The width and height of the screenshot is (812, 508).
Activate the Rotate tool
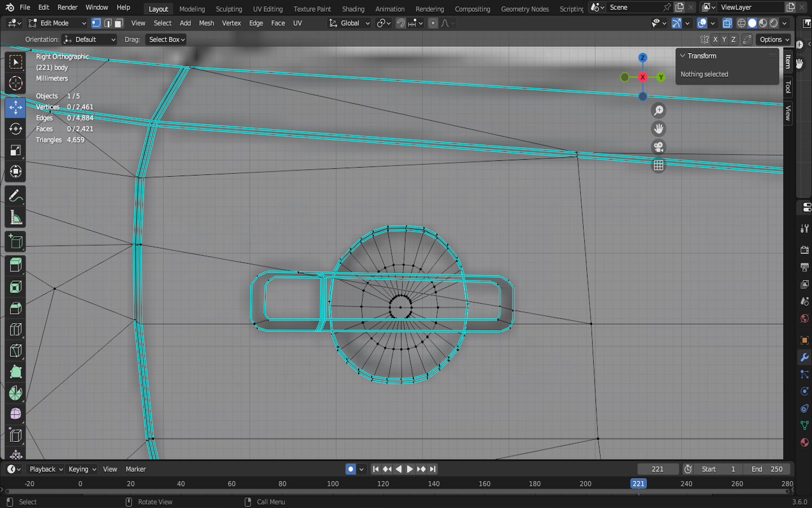(16, 129)
